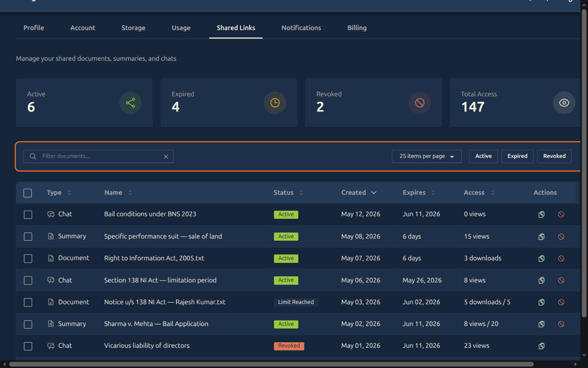Viewport: 588px width, 368px height.
Task: Copy link for Section 138 NI Act chat
Action: click(541, 280)
